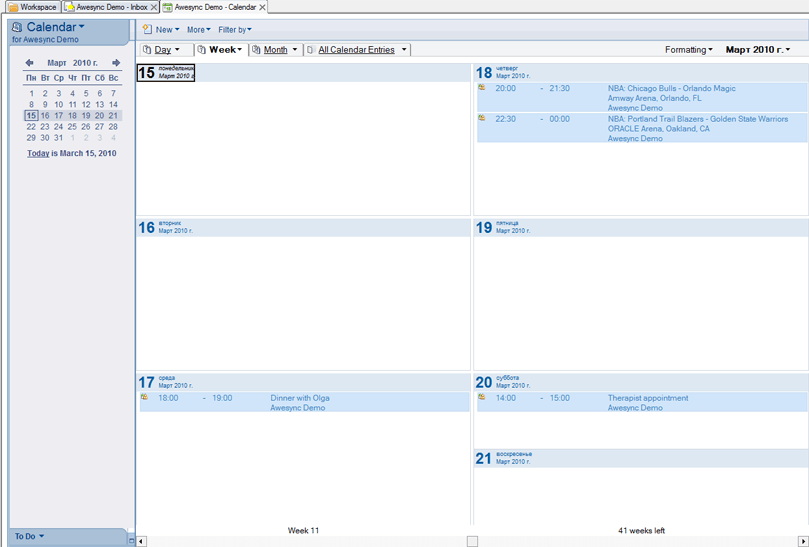The width and height of the screenshot is (809, 547).
Task: Switch to Day calendar view
Action: tap(162, 50)
